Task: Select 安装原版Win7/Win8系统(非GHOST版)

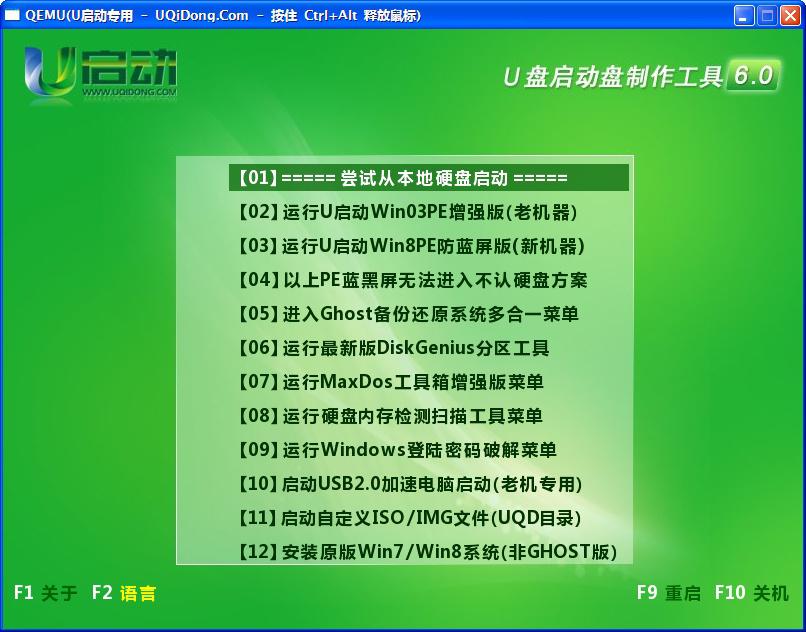Action: 403,552
